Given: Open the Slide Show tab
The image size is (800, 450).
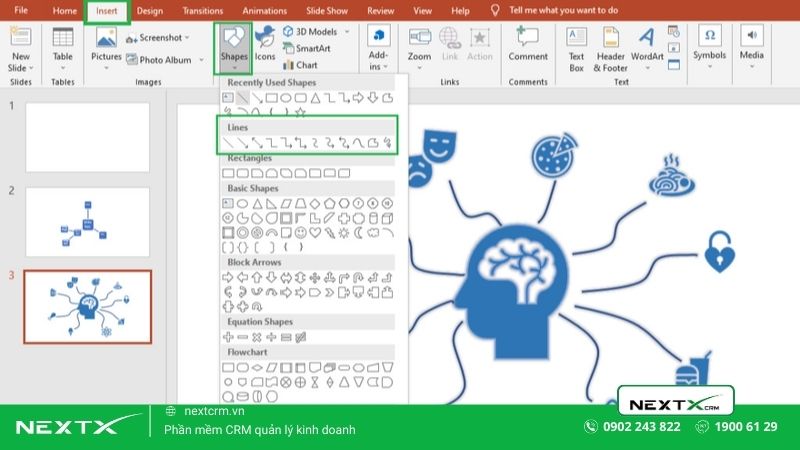Looking at the screenshot, I should [x=327, y=11].
